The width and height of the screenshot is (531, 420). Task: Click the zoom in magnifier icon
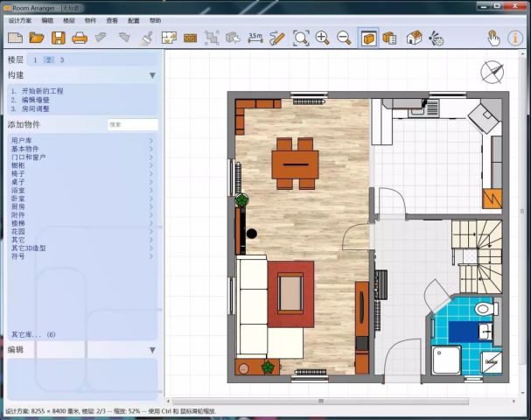(x=323, y=38)
